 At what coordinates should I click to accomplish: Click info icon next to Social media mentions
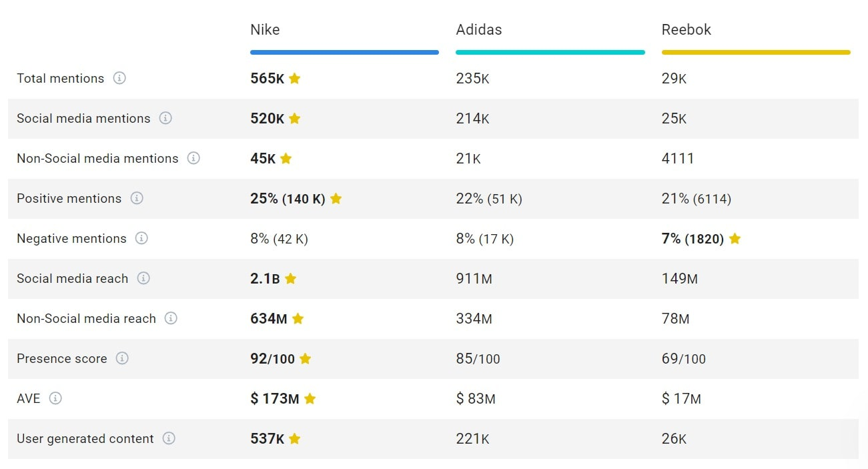(165, 118)
